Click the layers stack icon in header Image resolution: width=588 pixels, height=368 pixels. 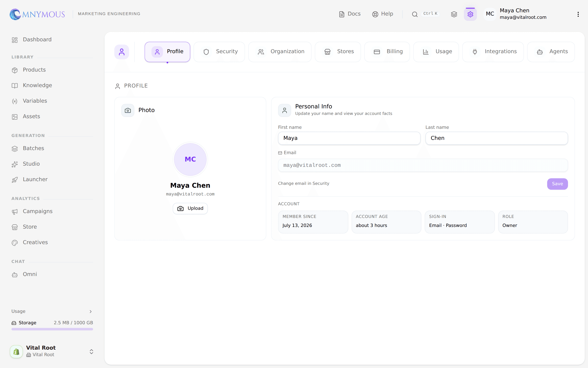pos(454,14)
